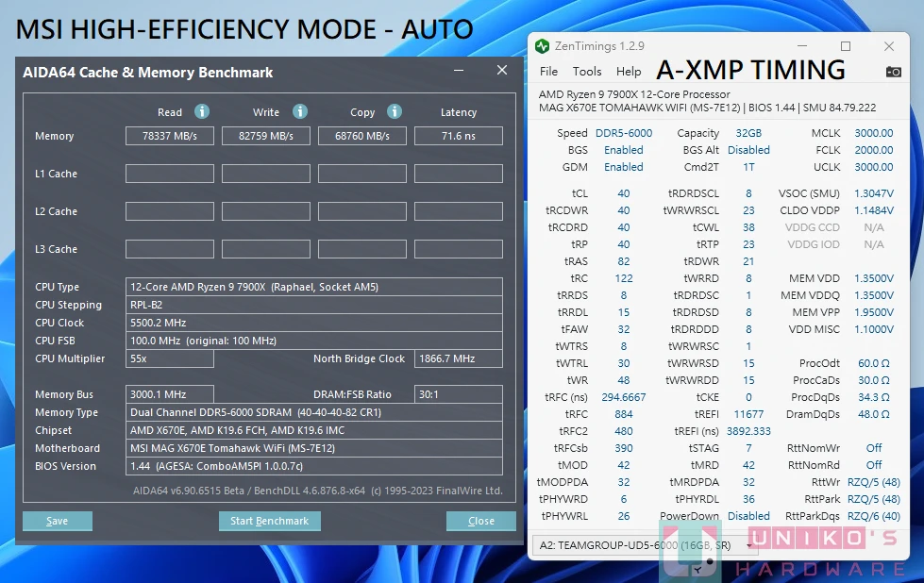924x583 pixels.
Task: Open the Tools menu in ZenTimings
Action: pos(587,72)
